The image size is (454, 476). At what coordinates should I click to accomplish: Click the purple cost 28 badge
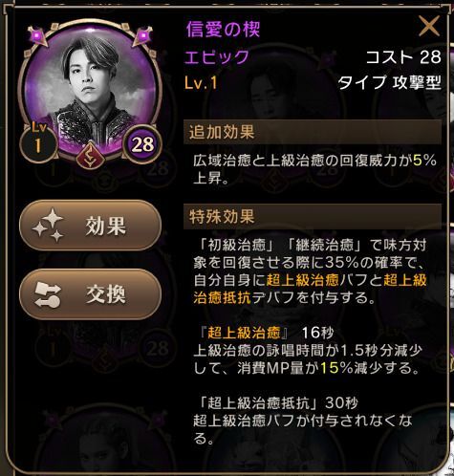(142, 144)
